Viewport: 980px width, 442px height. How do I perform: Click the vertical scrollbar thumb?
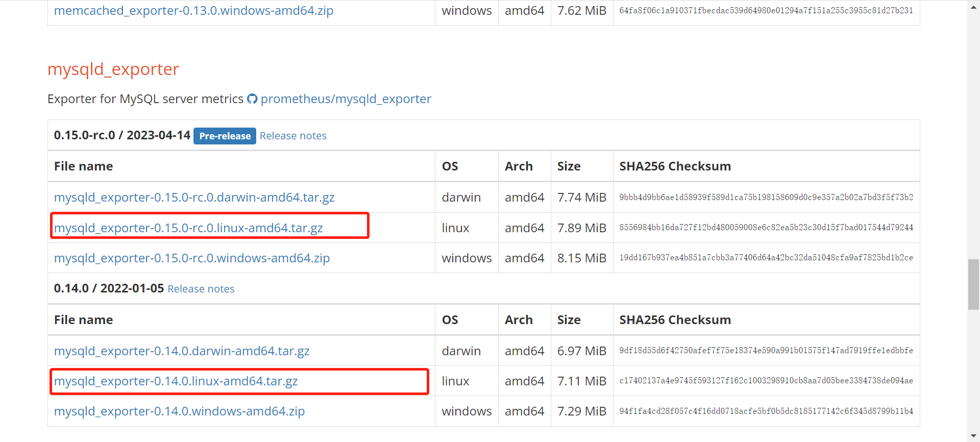point(973,284)
